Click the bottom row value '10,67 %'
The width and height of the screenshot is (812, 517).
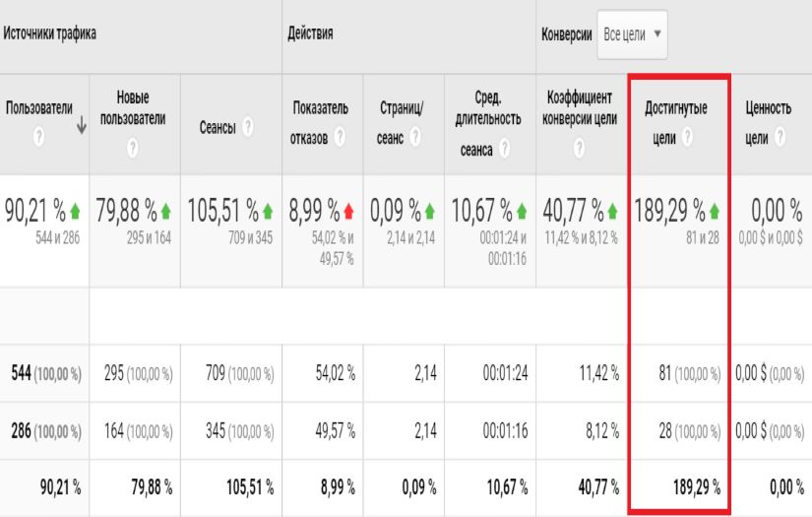(507, 486)
